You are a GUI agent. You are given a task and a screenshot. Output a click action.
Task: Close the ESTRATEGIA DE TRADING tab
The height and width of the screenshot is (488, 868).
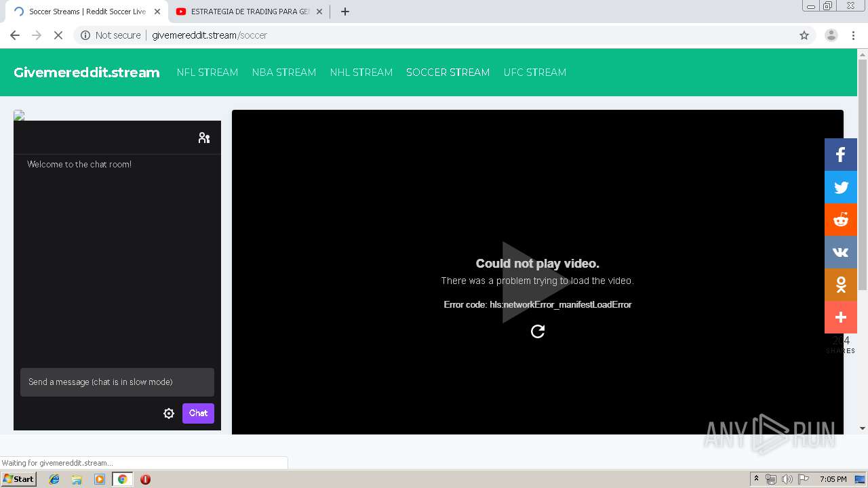pos(319,12)
